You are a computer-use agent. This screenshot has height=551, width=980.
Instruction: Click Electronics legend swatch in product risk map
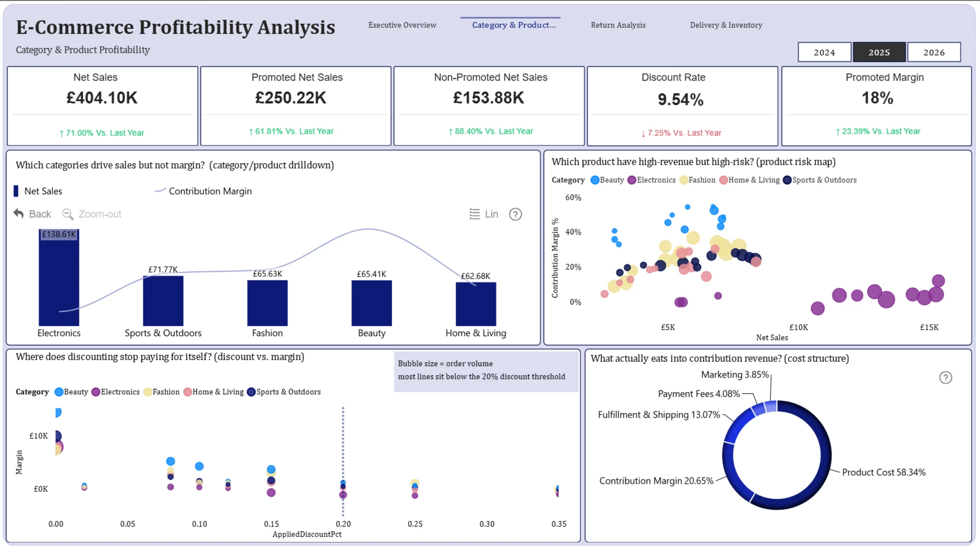tap(631, 180)
